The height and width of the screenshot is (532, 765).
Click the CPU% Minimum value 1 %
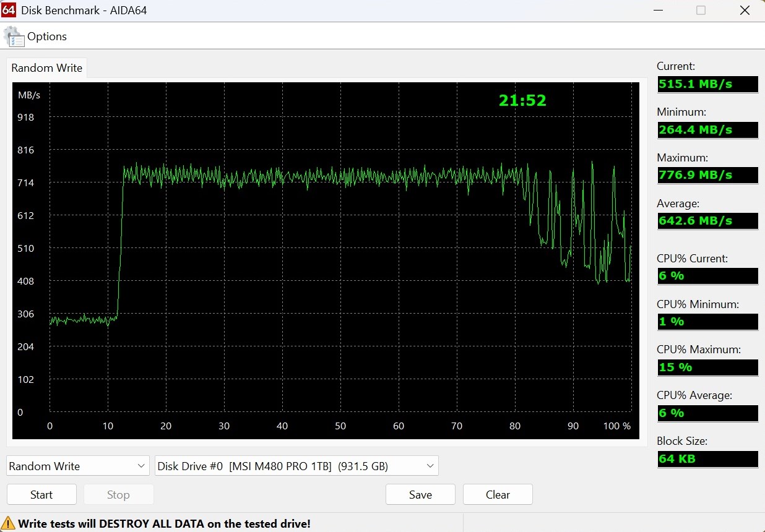pos(707,322)
